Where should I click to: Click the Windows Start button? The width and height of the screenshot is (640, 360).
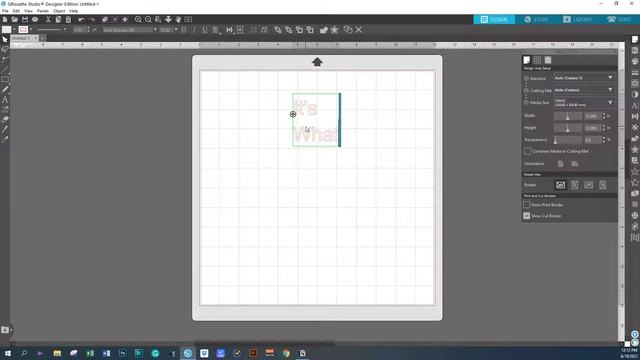(7, 353)
